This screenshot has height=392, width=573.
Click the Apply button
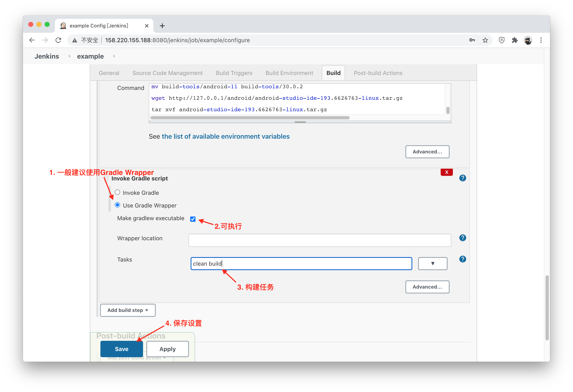168,349
